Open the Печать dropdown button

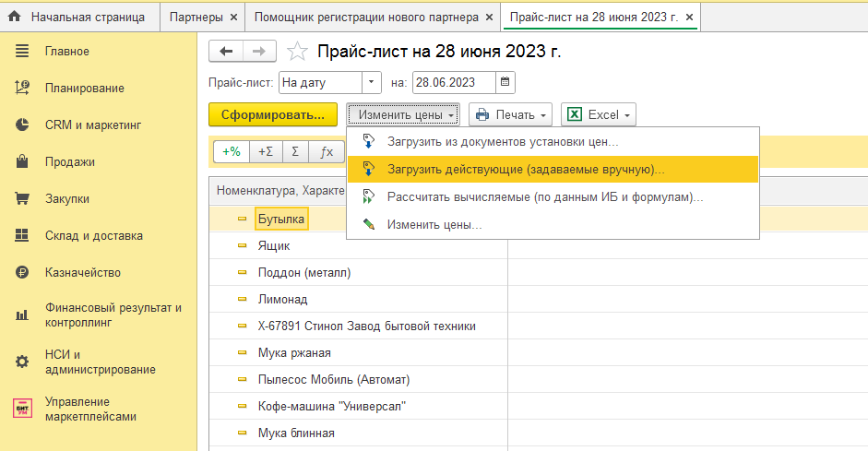click(510, 115)
